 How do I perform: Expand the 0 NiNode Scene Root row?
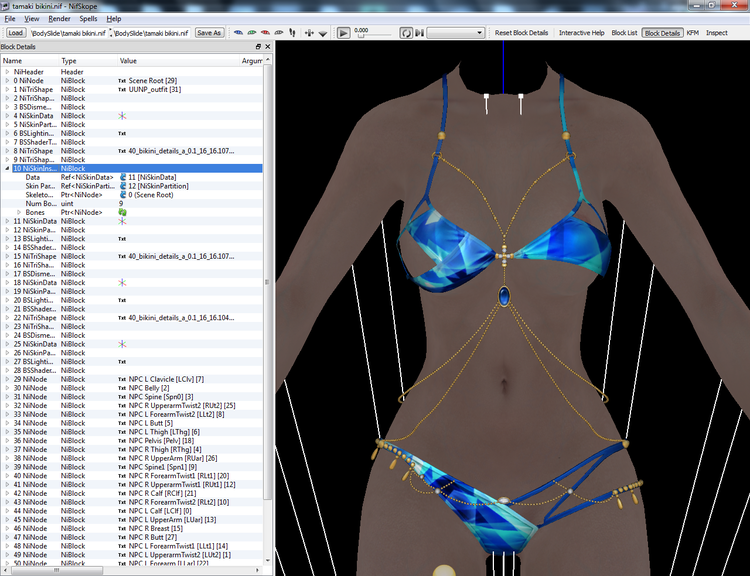[7, 80]
